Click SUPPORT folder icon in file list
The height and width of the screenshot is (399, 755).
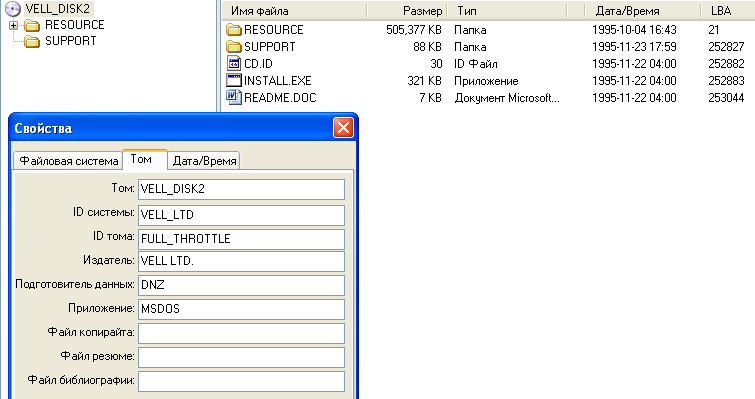click(x=234, y=47)
